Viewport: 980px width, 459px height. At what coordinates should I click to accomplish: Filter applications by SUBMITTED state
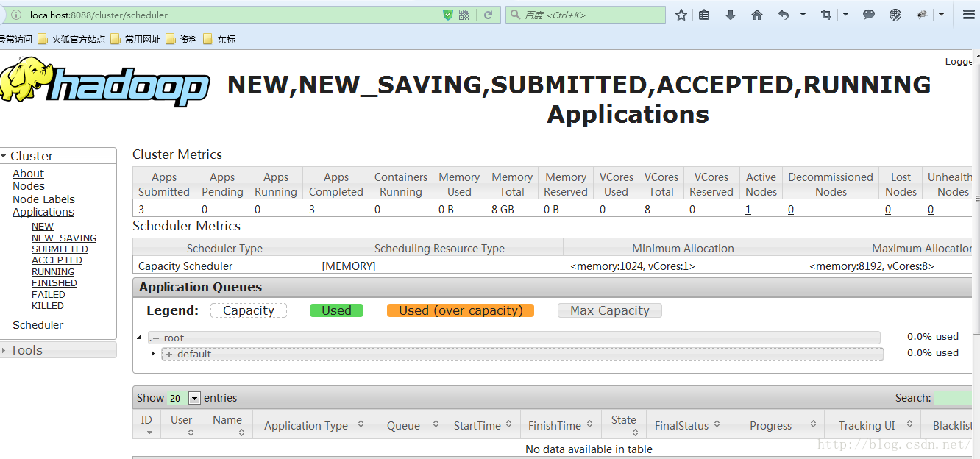60,249
